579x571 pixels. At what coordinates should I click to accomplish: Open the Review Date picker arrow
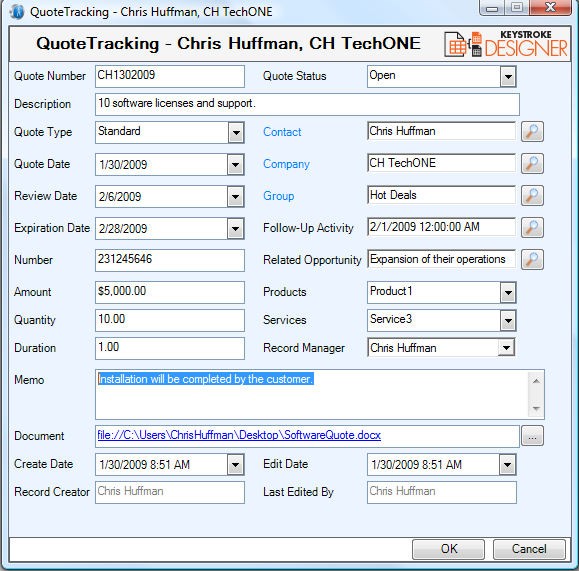click(236, 196)
